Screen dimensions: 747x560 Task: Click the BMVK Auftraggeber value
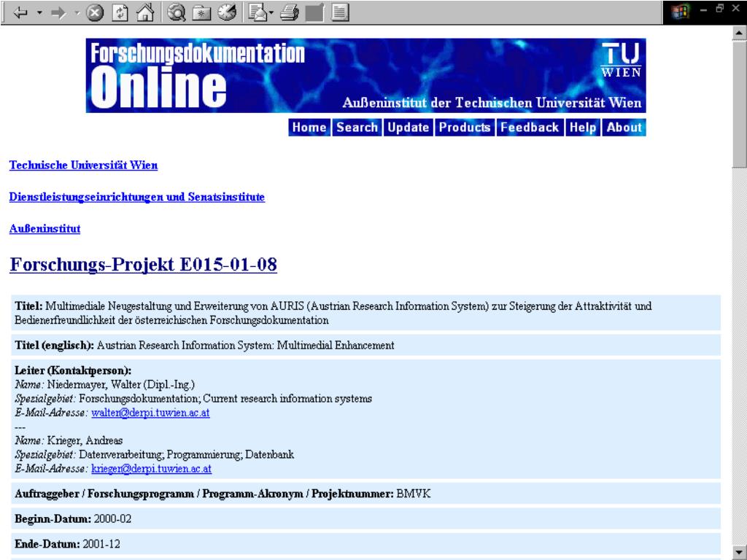pyautogui.click(x=414, y=494)
